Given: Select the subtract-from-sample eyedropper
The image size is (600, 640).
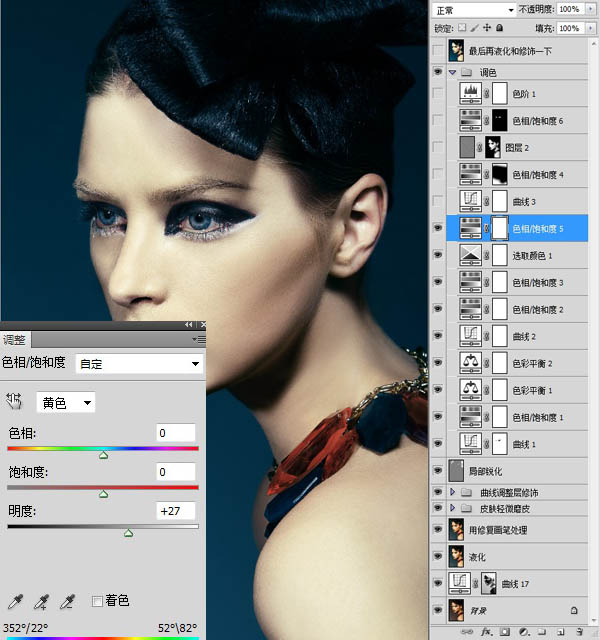Looking at the screenshot, I should point(67,601).
